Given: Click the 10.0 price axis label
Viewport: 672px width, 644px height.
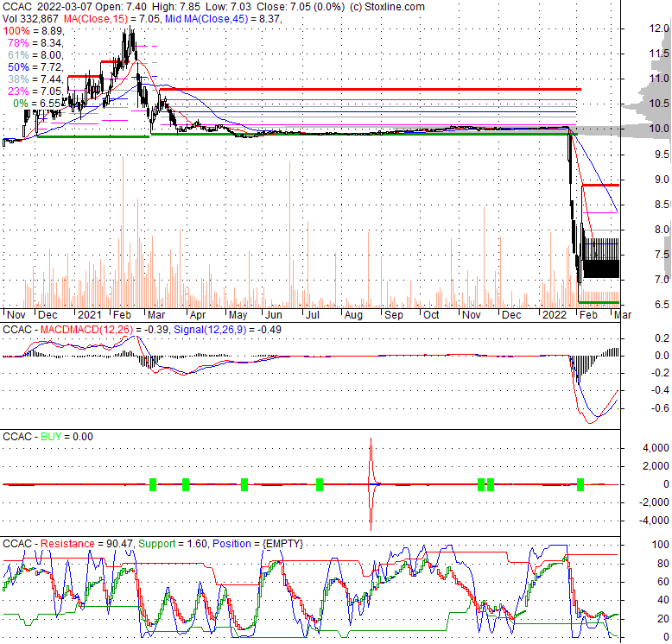Looking at the screenshot, I should coord(659,129).
